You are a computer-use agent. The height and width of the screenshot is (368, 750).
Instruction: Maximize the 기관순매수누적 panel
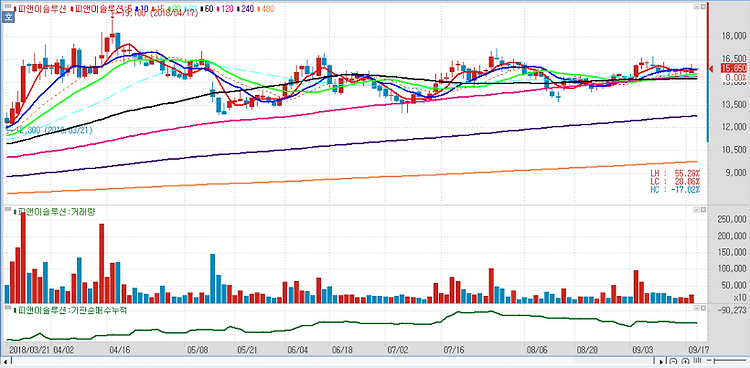click(x=703, y=309)
